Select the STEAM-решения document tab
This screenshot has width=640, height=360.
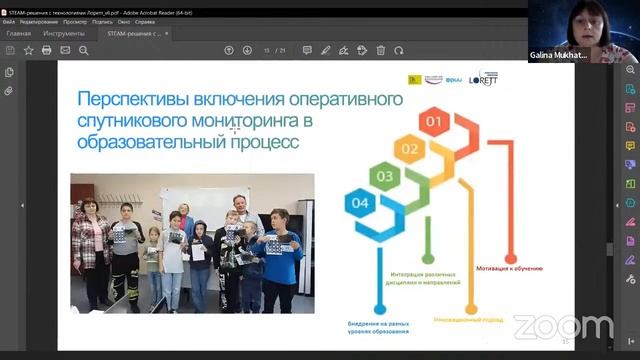[134, 33]
